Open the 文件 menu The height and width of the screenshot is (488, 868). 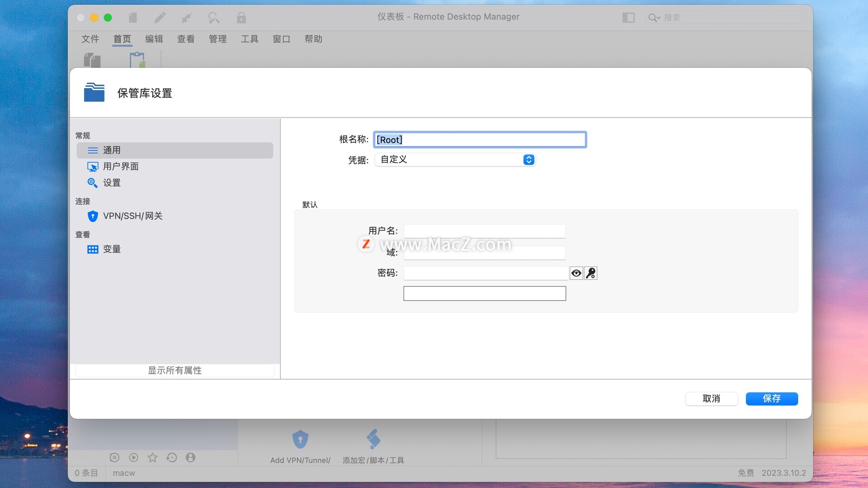pyautogui.click(x=90, y=39)
